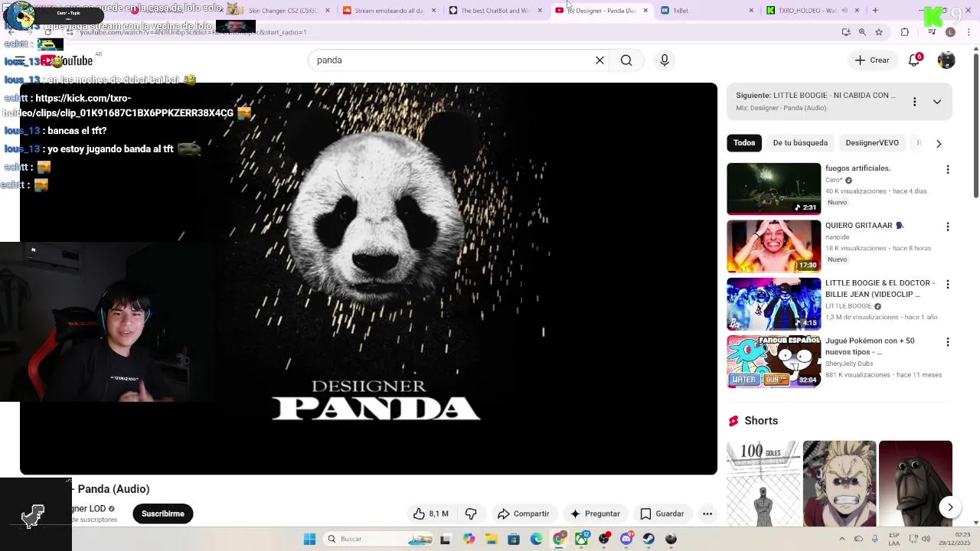
Task: Open the browser zoom magnifier in address bar
Action: coord(862,32)
